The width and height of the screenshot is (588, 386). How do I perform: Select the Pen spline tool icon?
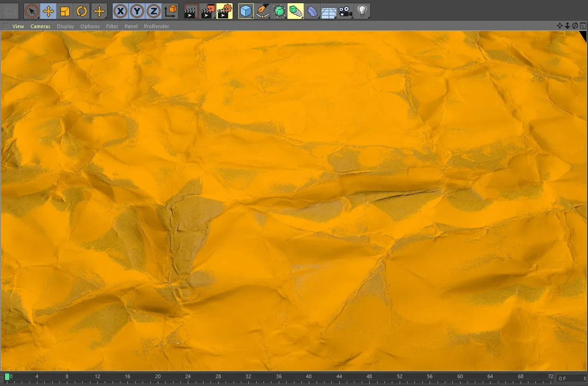pyautogui.click(x=262, y=11)
